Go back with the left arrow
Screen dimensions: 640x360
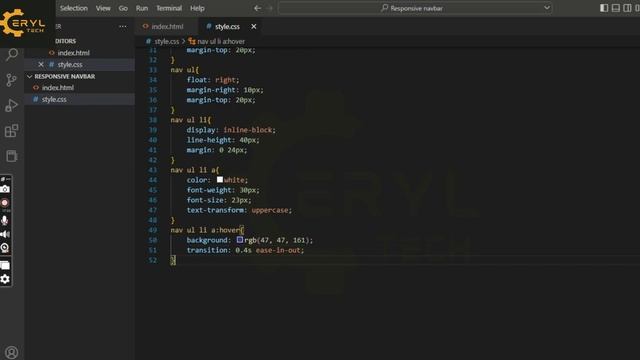[x=257, y=8]
